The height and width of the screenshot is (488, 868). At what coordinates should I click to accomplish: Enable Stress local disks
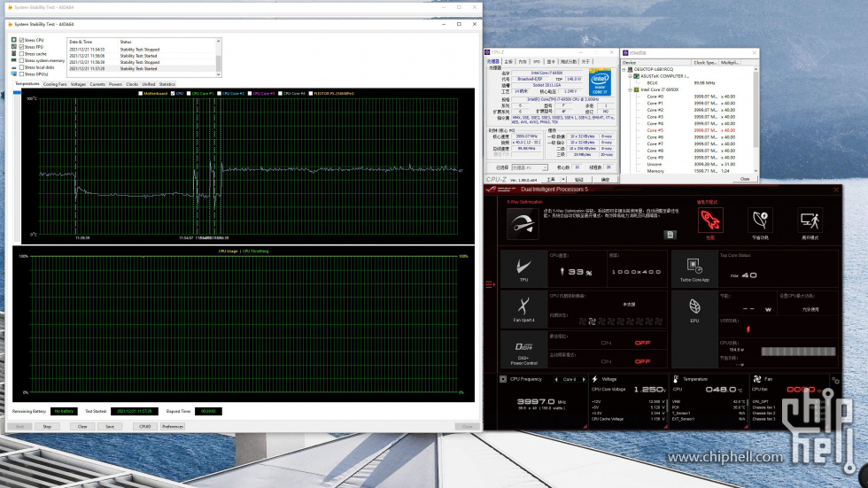click(x=21, y=67)
